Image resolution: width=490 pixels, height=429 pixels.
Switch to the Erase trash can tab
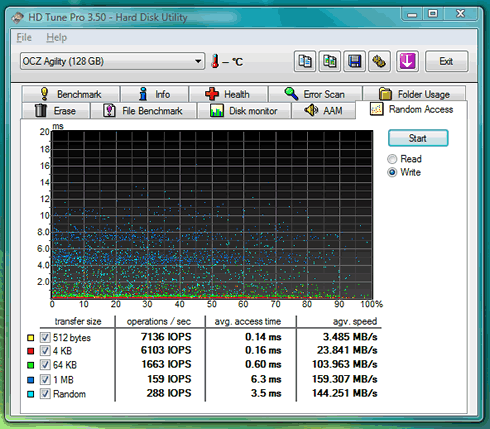pyautogui.click(x=56, y=111)
